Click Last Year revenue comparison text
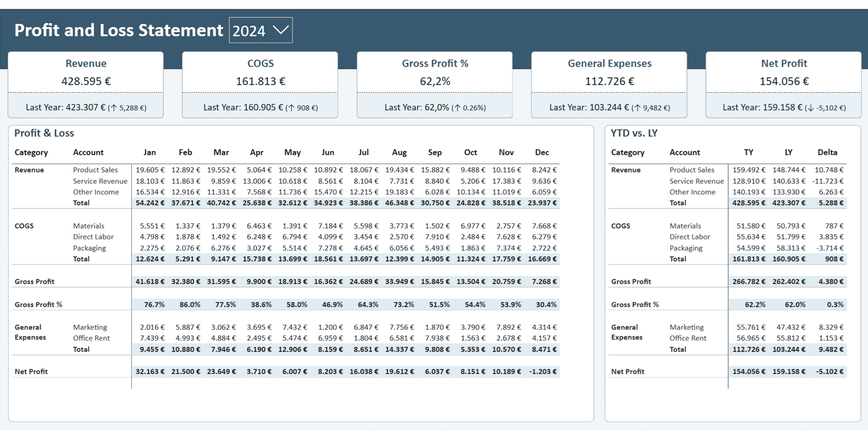 coord(86,107)
